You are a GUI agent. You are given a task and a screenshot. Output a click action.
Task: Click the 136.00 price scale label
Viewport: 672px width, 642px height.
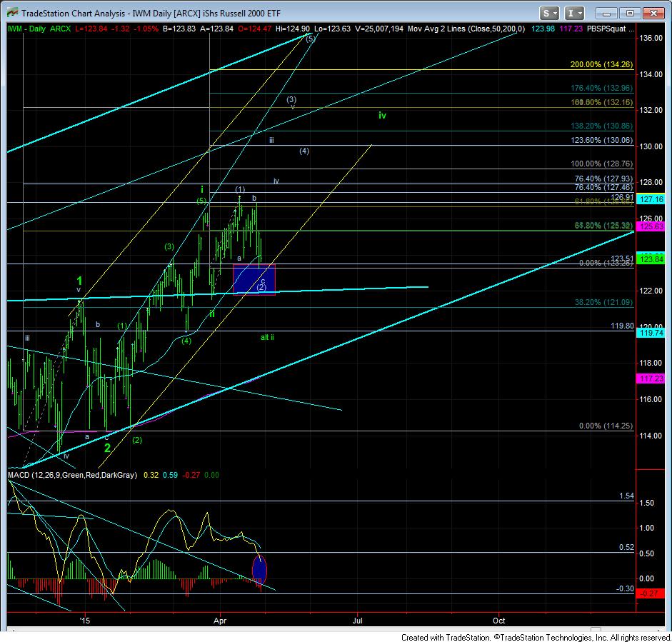click(x=651, y=38)
